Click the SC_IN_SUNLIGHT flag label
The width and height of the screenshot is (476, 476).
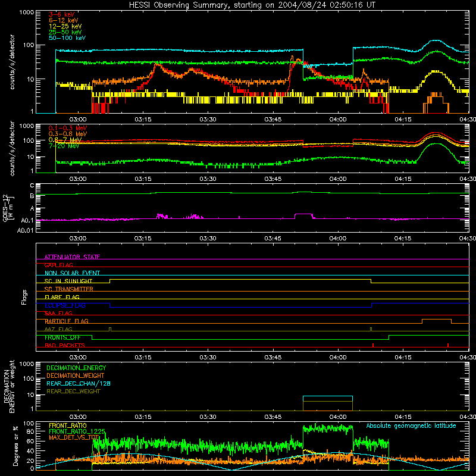(x=68, y=281)
